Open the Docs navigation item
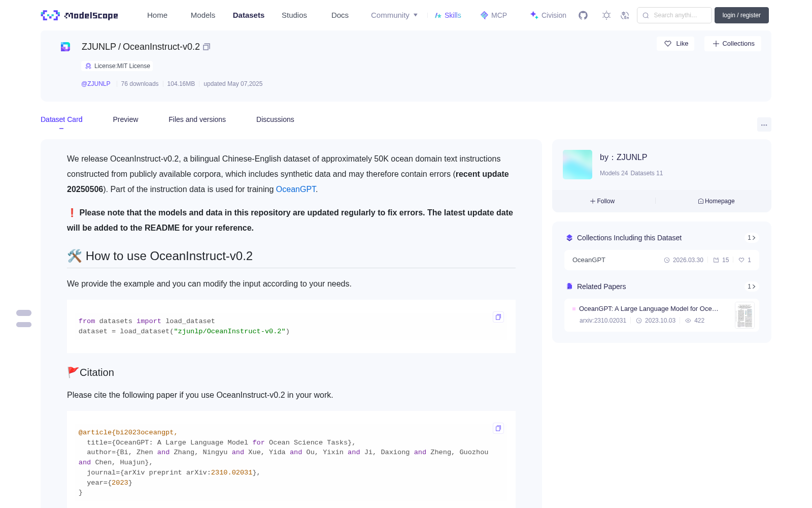Screen dimensions: 812x508 tap(340, 15)
